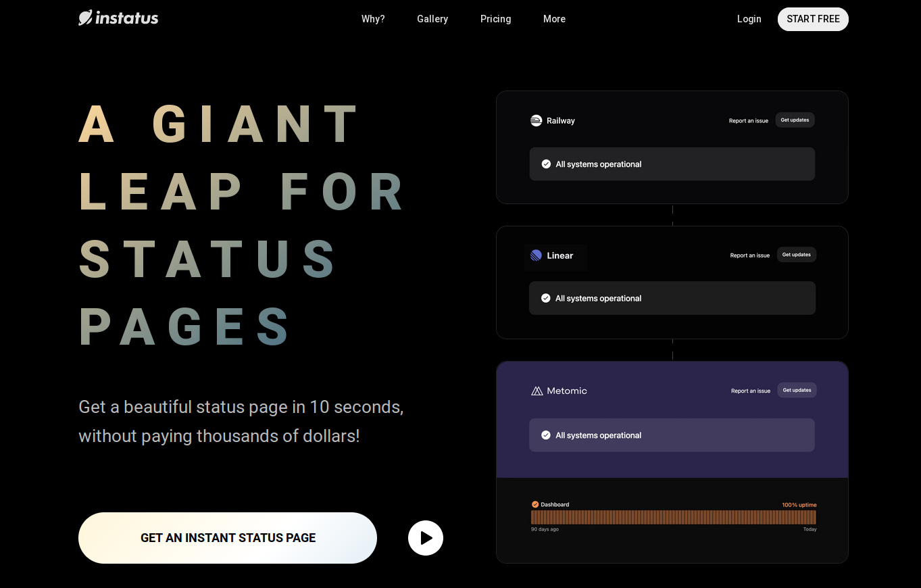The width and height of the screenshot is (921, 588).
Task: Click 'All systems operational' on the Metomic card
Action: [x=599, y=435]
